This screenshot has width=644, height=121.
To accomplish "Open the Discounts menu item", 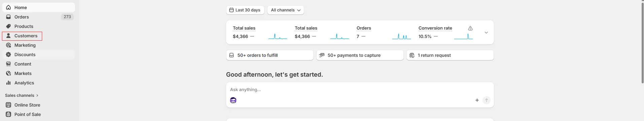I will point(39,54).
